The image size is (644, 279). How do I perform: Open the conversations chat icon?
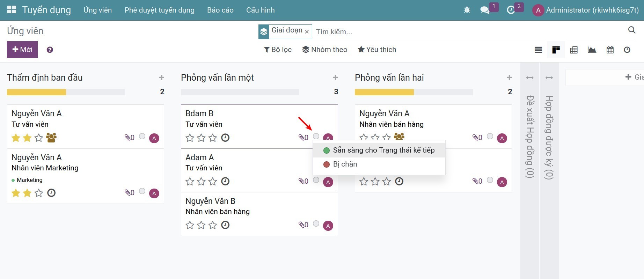click(484, 10)
